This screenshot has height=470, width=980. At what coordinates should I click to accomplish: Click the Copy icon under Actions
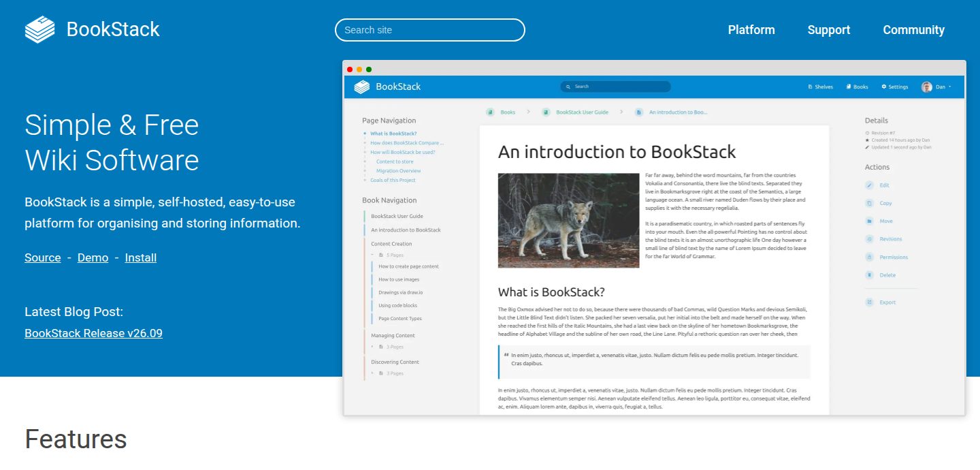click(869, 203)
